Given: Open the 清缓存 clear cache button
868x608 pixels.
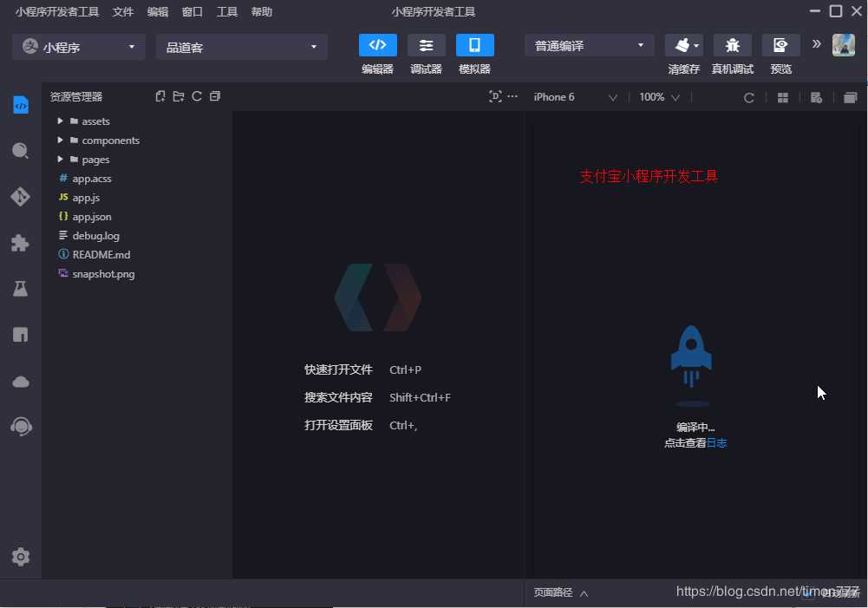Looking at the screenshot, I should click(683, 45).
